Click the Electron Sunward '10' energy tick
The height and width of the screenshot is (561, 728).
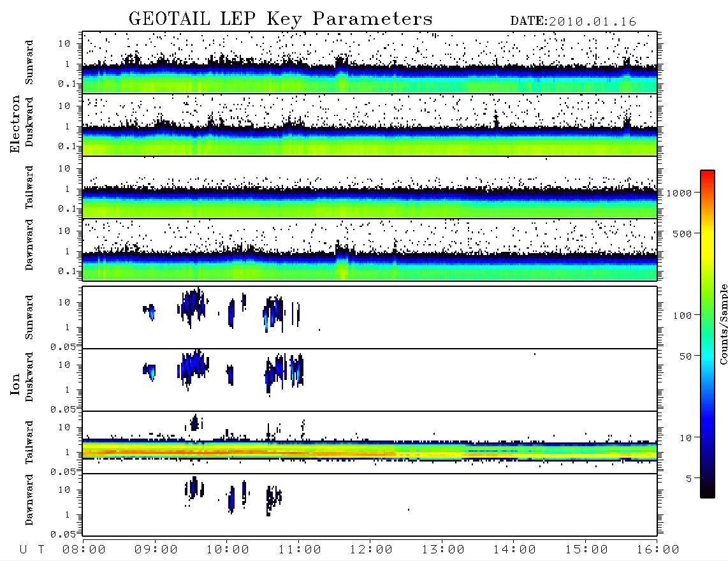pos(64,43)
